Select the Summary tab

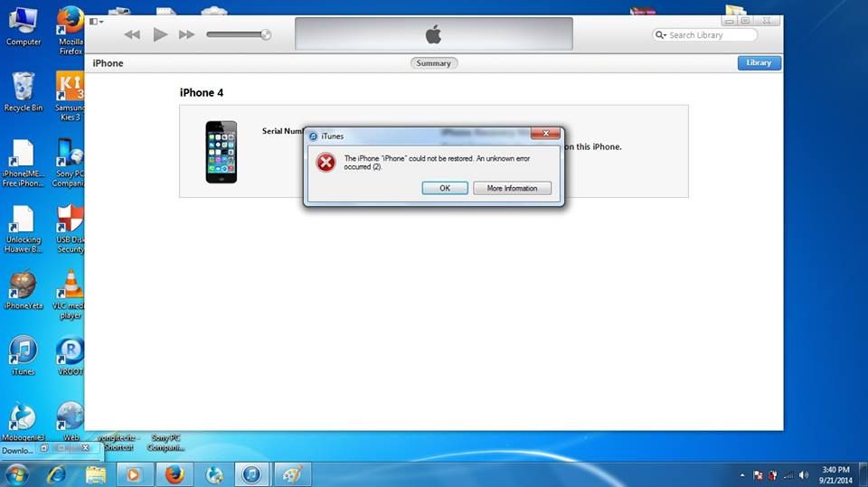434,63
